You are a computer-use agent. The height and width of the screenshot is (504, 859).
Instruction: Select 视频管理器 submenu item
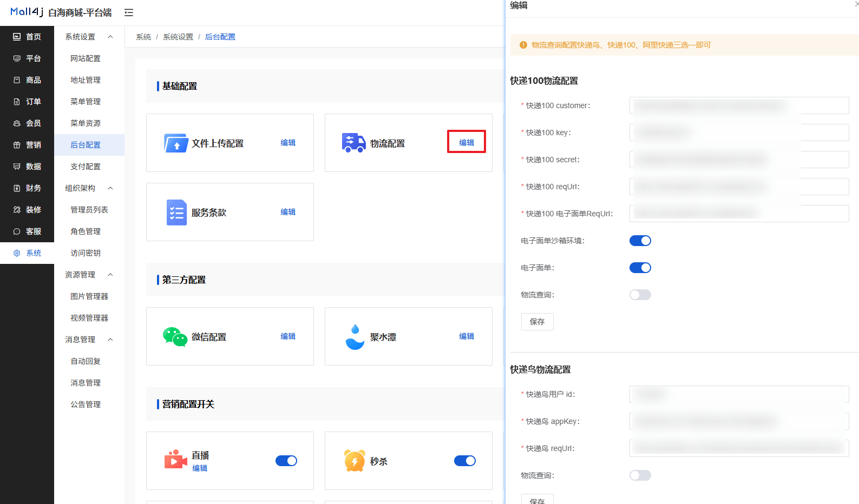point(89,318)
